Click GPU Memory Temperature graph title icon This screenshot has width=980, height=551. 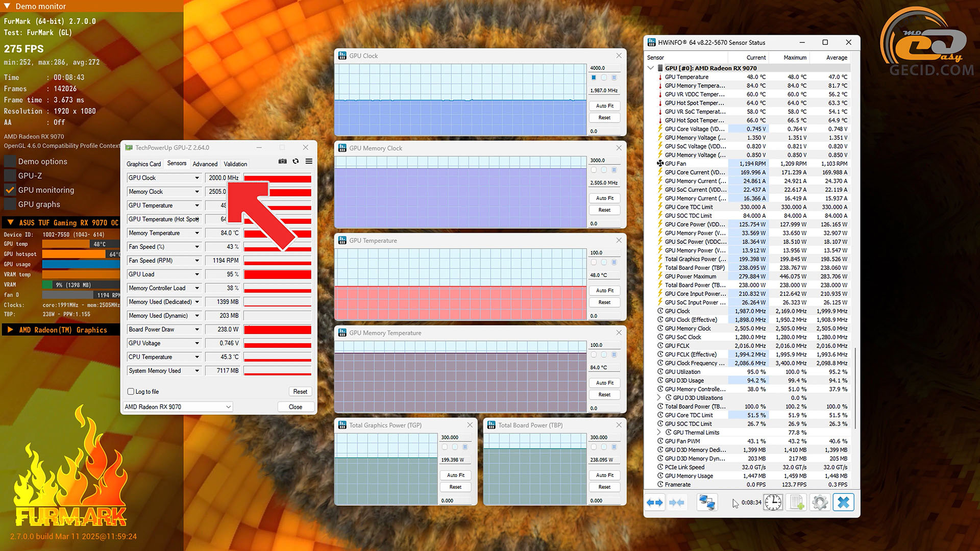coord(342,333)
